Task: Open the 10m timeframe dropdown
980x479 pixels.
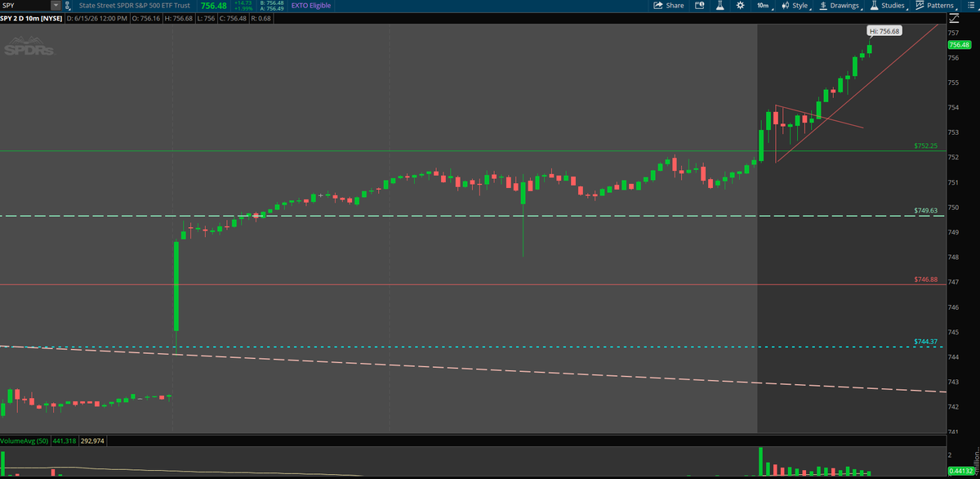Action: coord(764,5)
